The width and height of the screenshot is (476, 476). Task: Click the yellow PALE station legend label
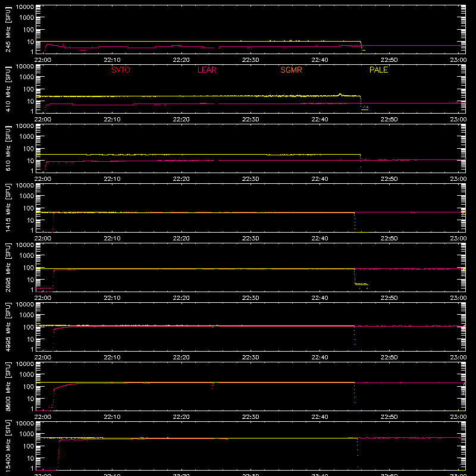pos(378,70)
